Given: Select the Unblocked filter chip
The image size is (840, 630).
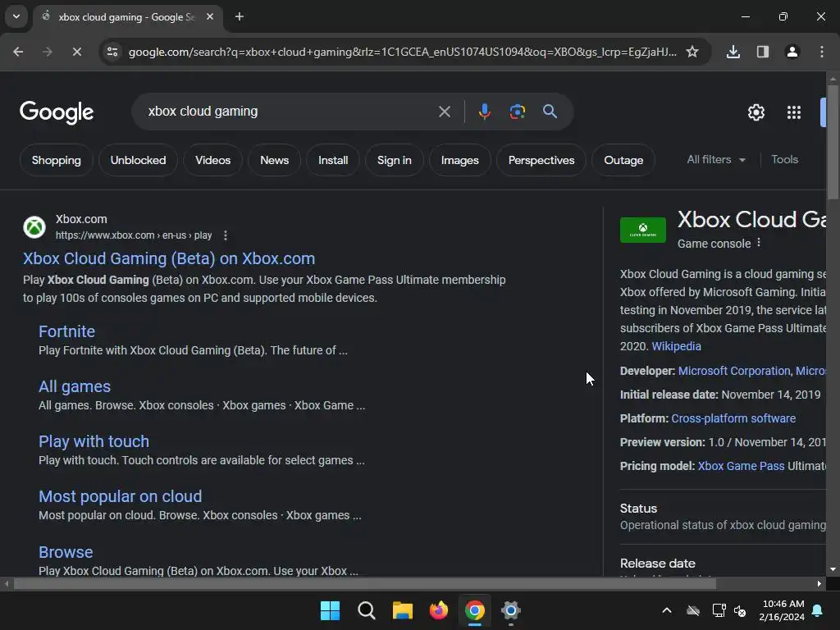Looking at the screenshot, I should click(138, 160).
